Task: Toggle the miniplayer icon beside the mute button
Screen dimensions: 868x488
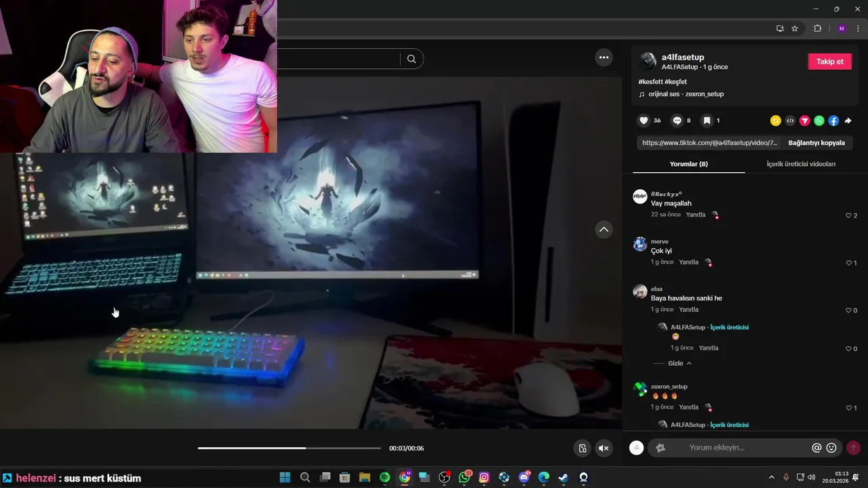Action: pos(582,448)
